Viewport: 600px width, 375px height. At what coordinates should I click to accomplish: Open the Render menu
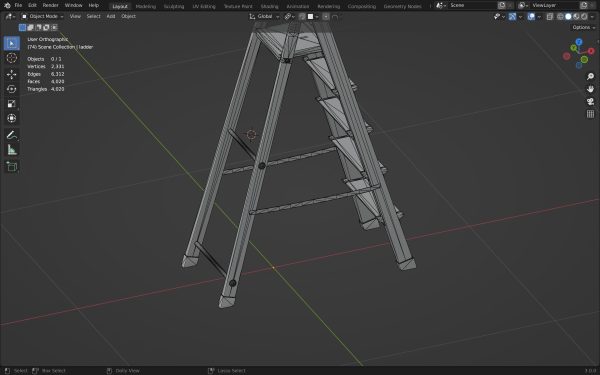click(x=51, y=5)
